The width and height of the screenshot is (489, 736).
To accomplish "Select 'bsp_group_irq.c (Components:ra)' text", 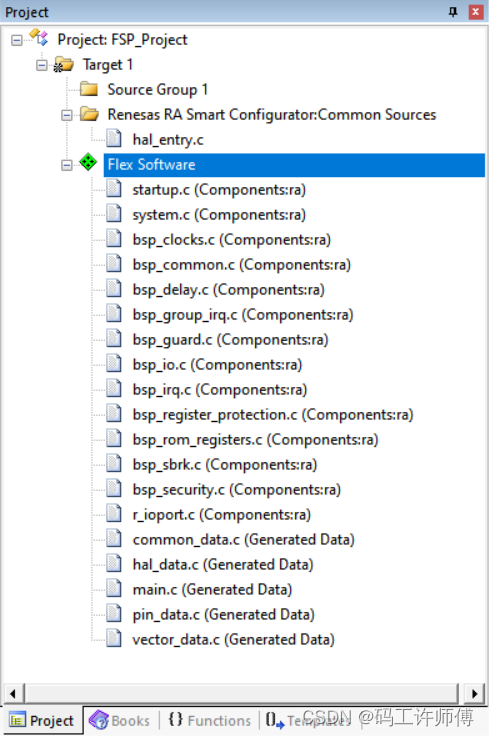I will click(x=243, y=314).
